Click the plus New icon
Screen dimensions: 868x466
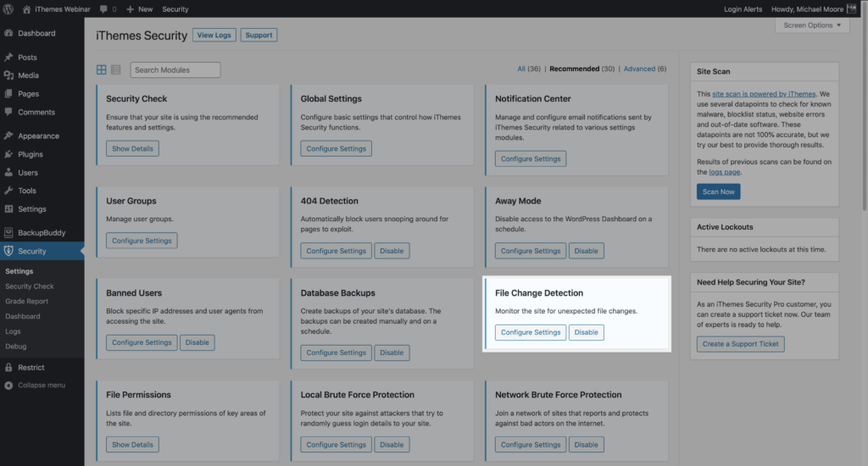coord(130,9)
